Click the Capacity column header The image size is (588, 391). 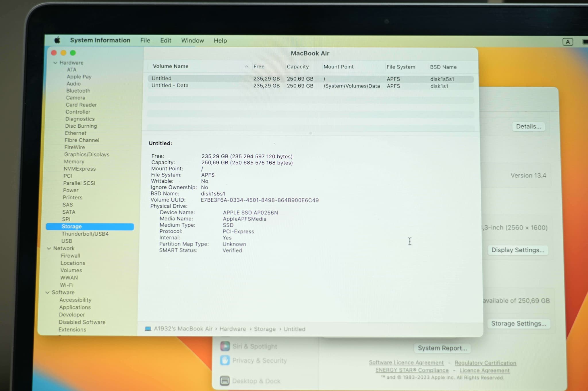[x=298, y=67]
